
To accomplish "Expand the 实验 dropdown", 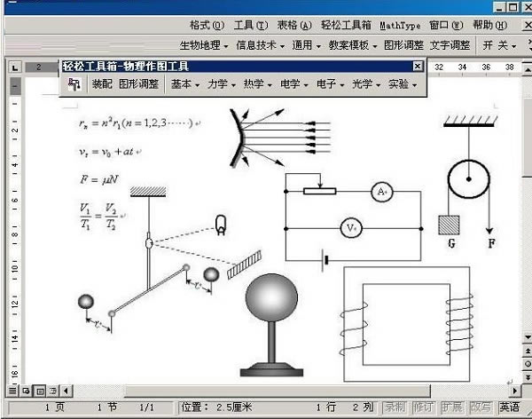I will coord(403,84).
